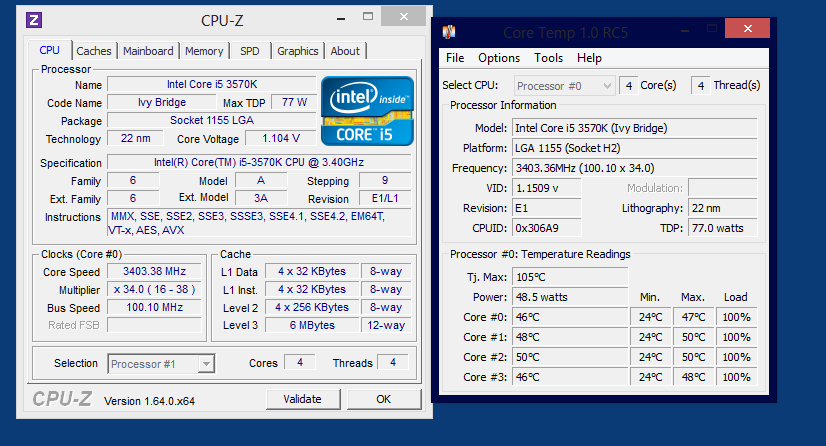This screenshot has height=446, width=826.
Task: Click the Level 3 12-way value
Action: tap(386, 325)
